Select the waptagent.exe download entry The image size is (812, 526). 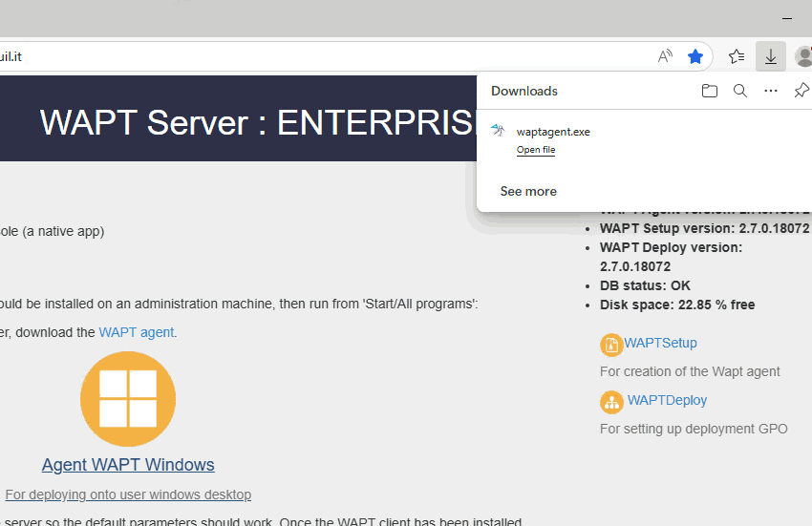pyautogui.click(x=644, y=139)
